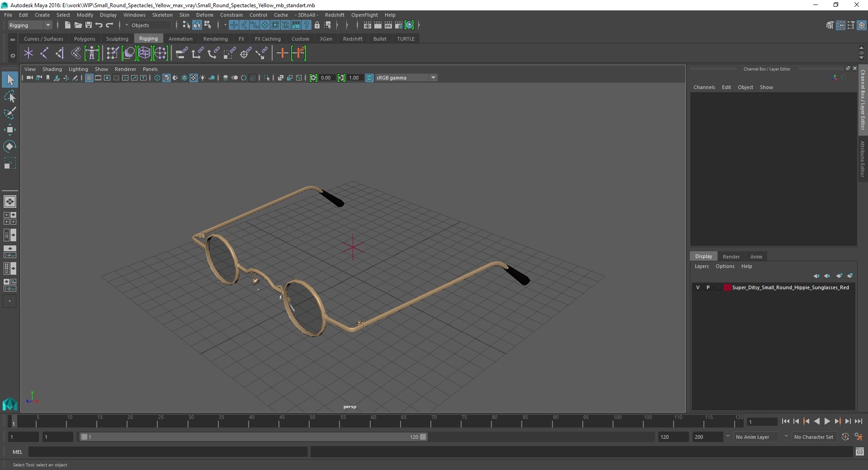This screenshot has height=470, width=868.
Task: Open the Options menu in the Layer Editor
Action: coord(725,266)
